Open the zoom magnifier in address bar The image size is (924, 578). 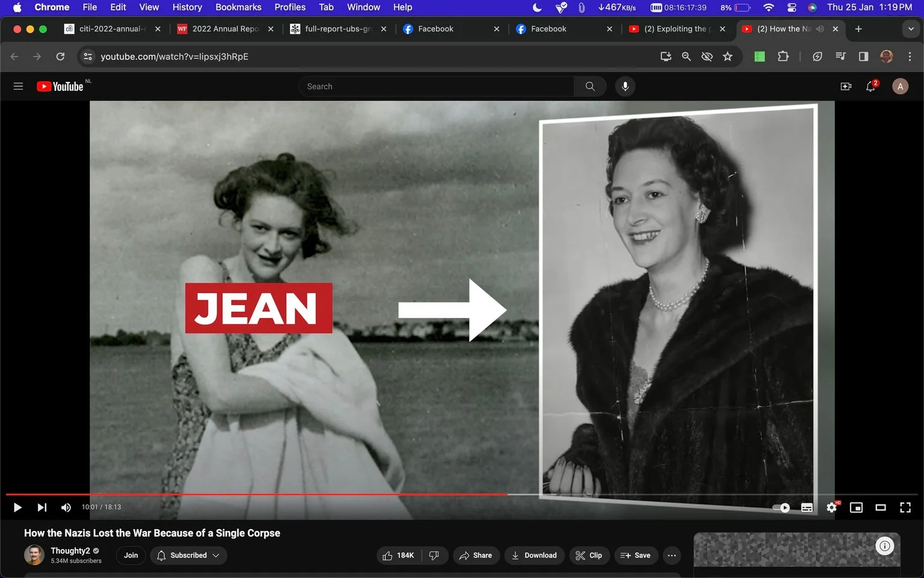(x=686, y=57)
